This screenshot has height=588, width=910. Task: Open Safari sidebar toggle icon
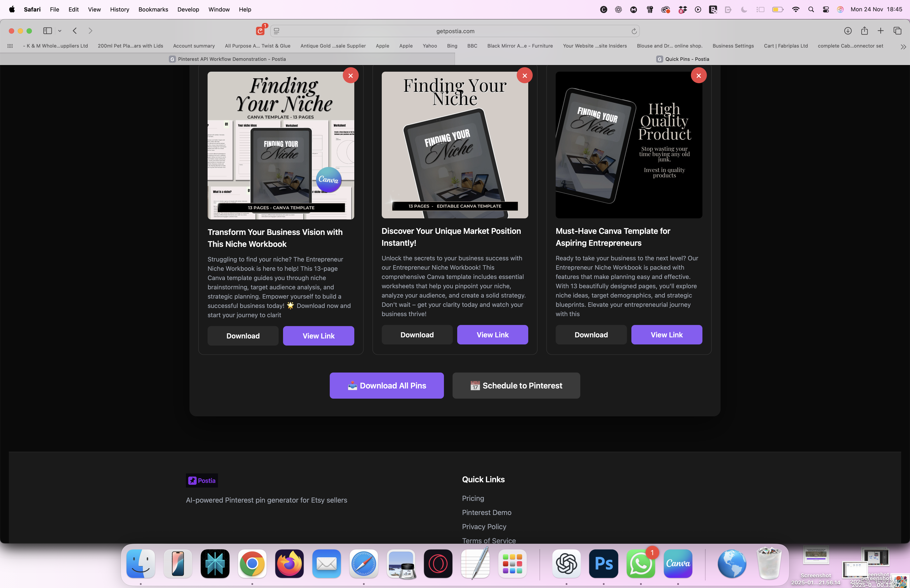click(48, 31)
